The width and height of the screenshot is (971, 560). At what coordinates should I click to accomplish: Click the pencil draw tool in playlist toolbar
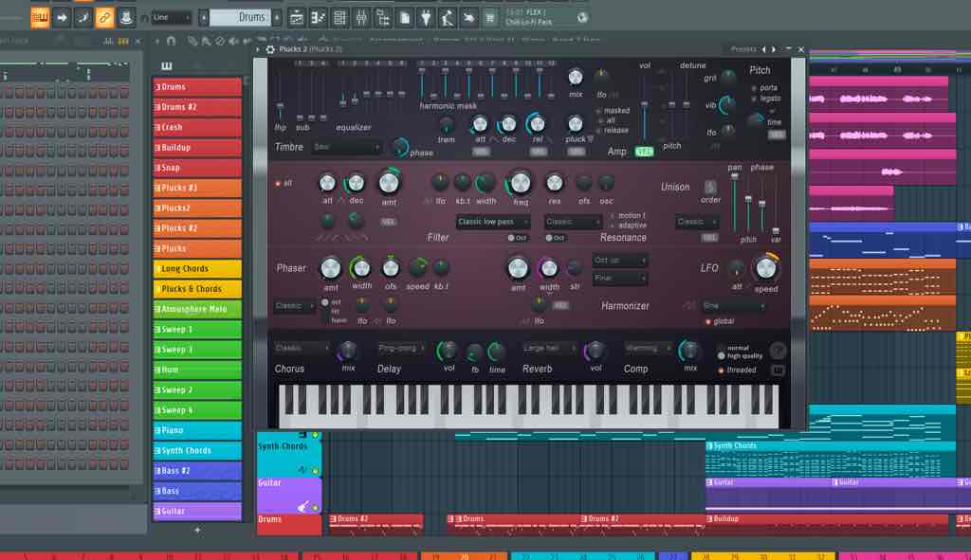click(192, 42)
